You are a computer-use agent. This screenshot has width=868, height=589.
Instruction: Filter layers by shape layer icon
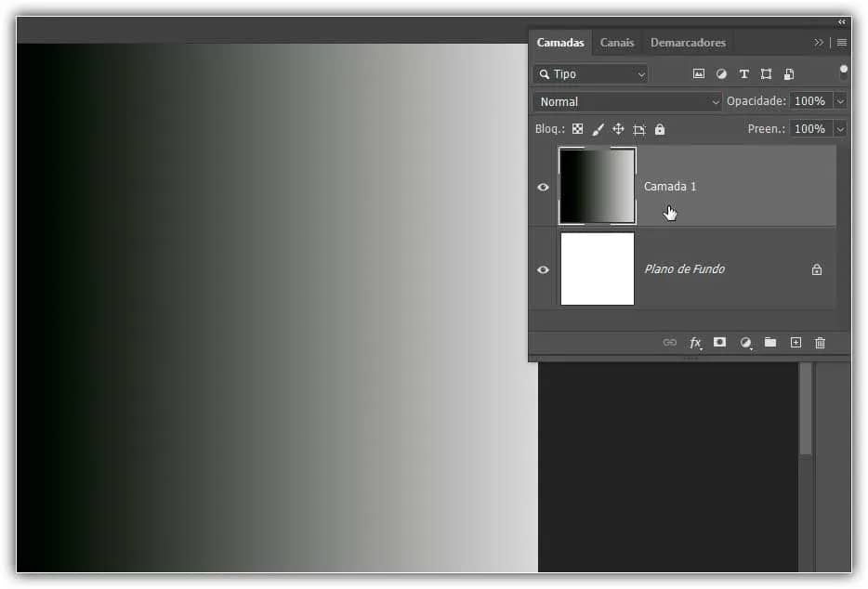pyautogui.click(x=766, y=73)
